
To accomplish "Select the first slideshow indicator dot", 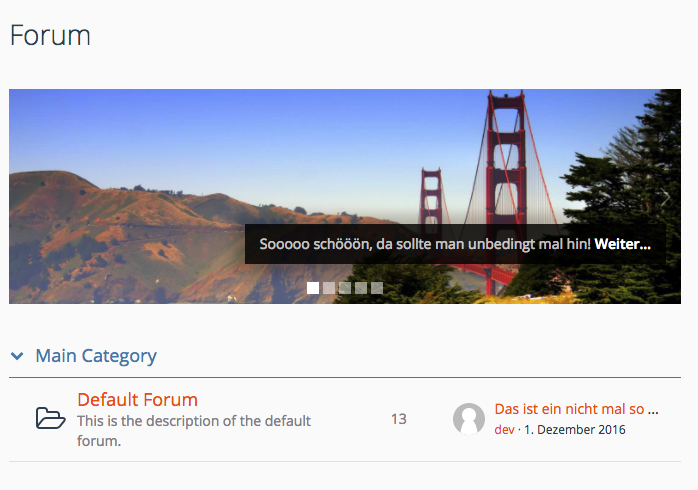I will 313,288.
